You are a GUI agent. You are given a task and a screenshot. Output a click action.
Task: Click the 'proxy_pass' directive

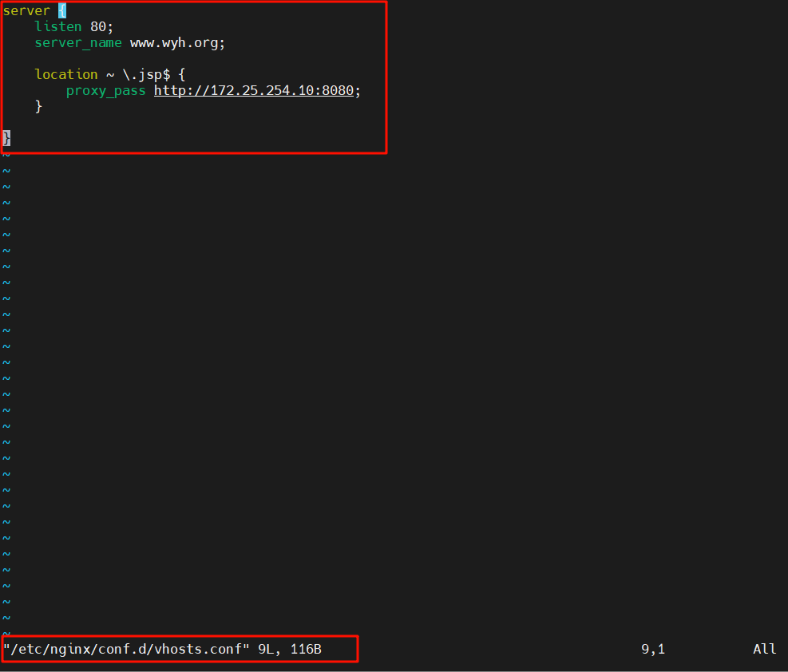click(x=105, y=91)
